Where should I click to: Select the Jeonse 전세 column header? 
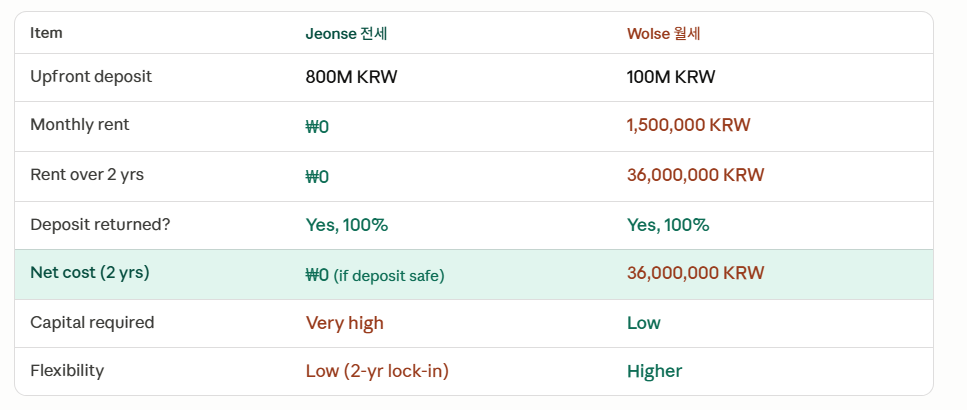pos(346,33)
